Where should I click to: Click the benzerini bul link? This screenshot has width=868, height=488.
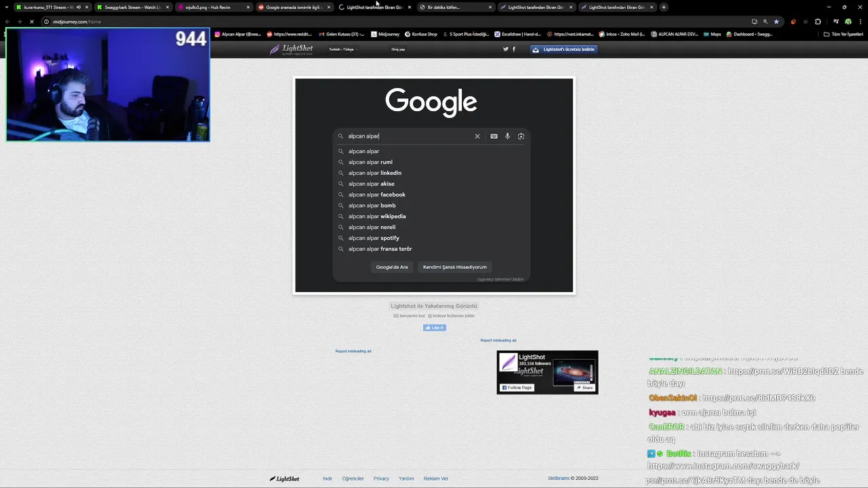coord(410,316)
